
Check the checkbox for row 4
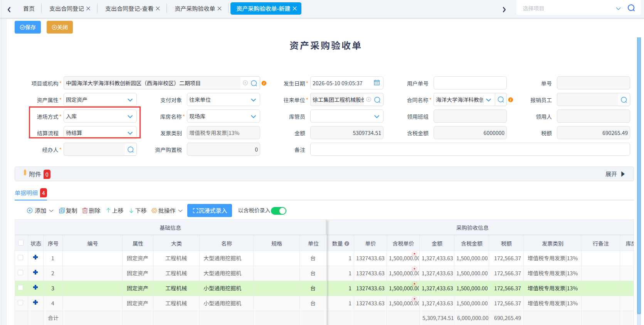[x=21, y=303]
